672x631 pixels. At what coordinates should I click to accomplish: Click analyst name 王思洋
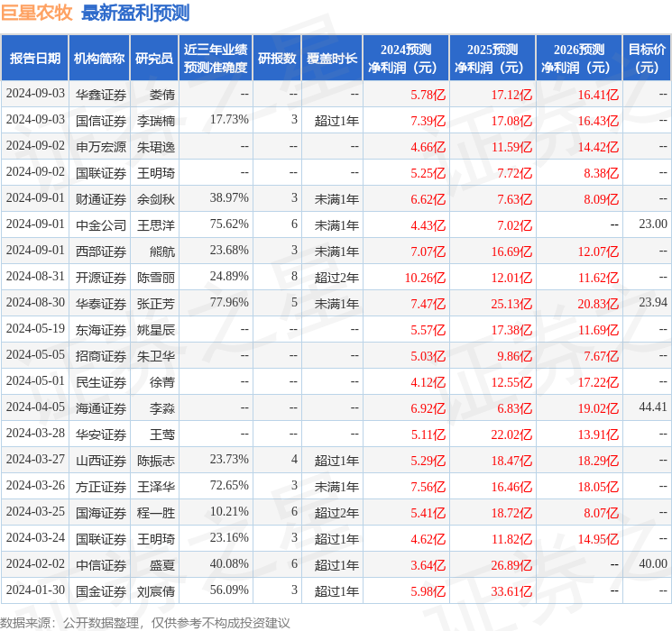coord(156,225)
